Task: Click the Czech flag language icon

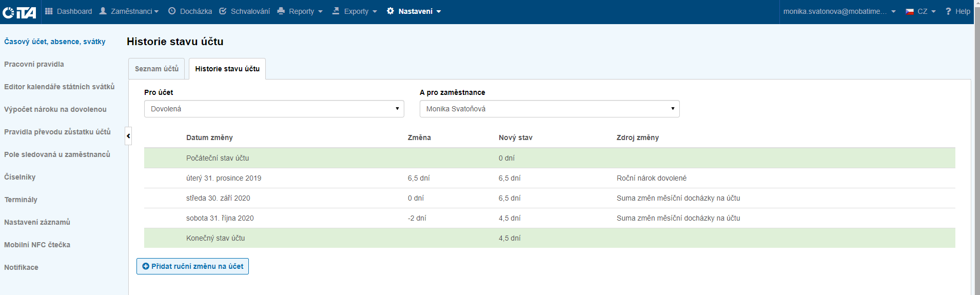Action: click(910, 11)
